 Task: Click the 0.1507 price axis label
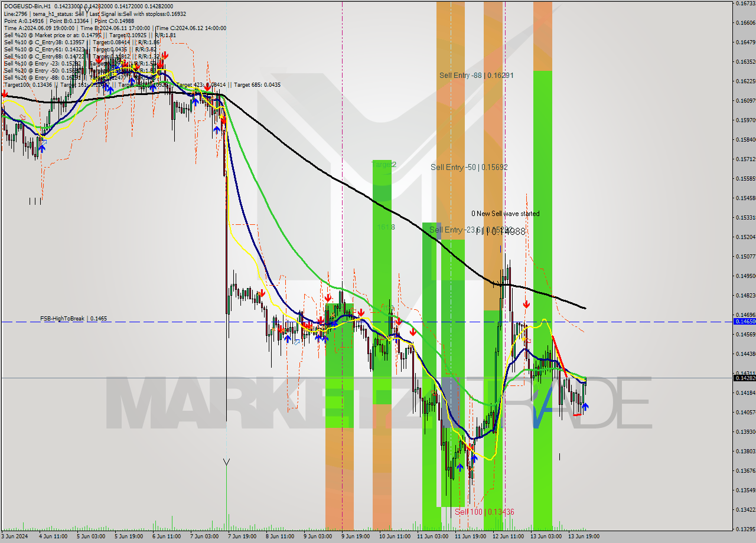(745, 256)
